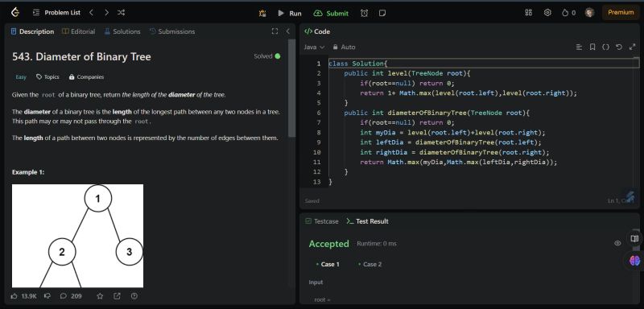Click the streak fire counter
This screenshot has height=309, width=644.
[569, 13]
